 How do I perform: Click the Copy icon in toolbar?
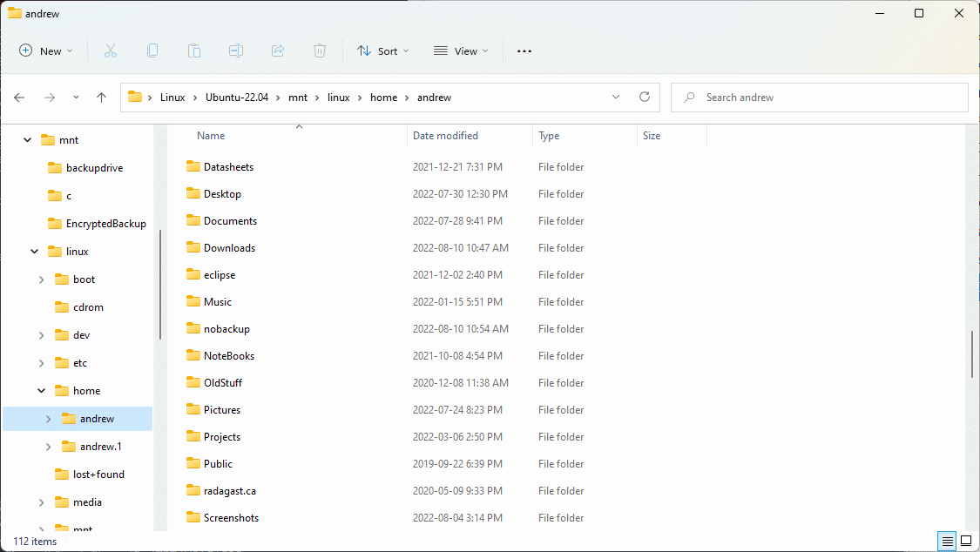click(152, 51)
